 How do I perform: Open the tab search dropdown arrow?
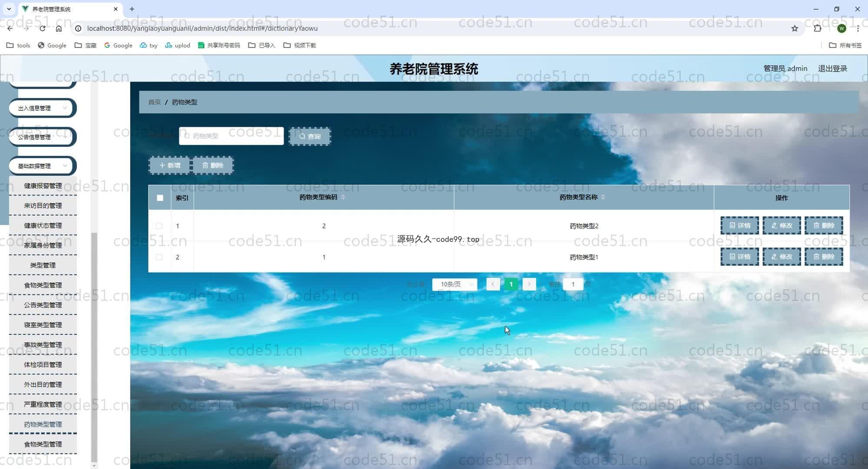(9, 9)
